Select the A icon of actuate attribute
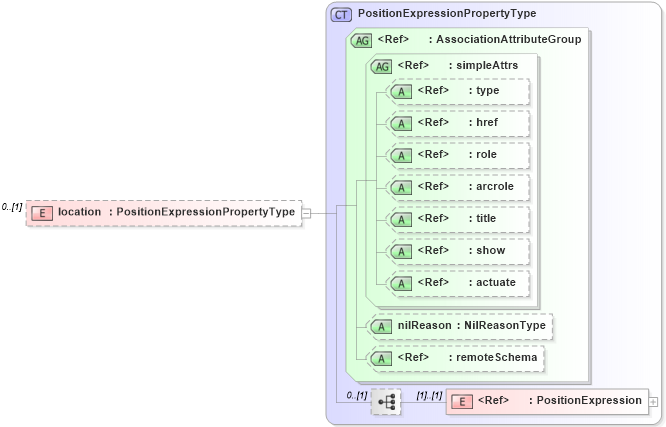The height and width of the screenshot is (427, 666). (x=401, y=283)
